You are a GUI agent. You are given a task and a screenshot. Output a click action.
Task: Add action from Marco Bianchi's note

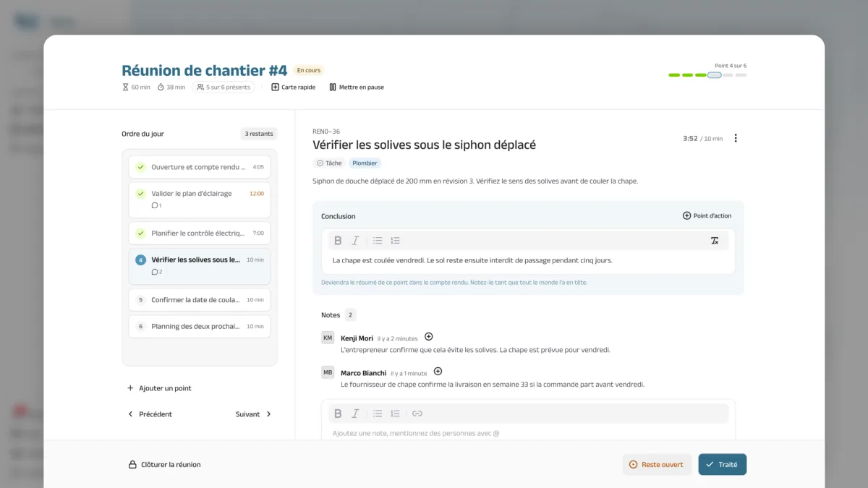pos(438,372)
